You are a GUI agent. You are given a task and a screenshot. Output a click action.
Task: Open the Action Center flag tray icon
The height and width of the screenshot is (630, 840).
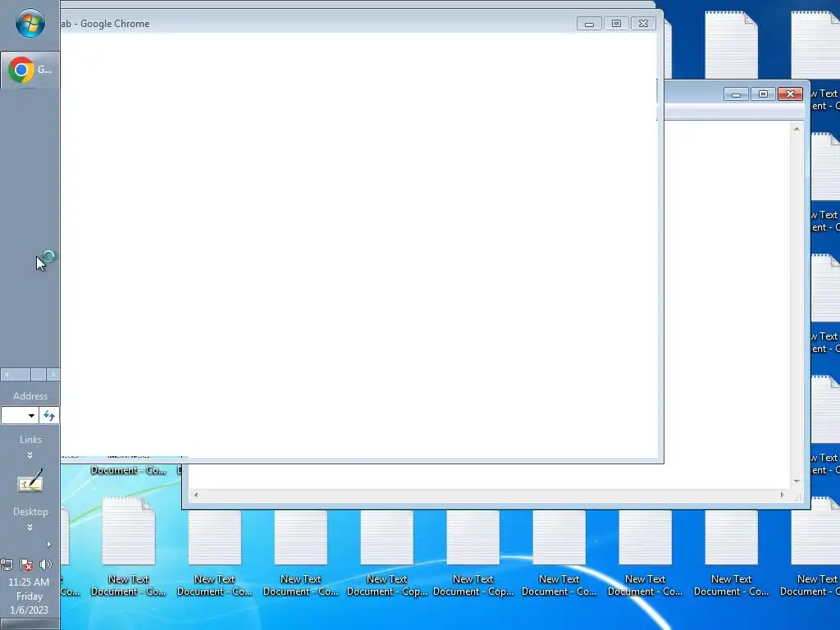(25, 564)
